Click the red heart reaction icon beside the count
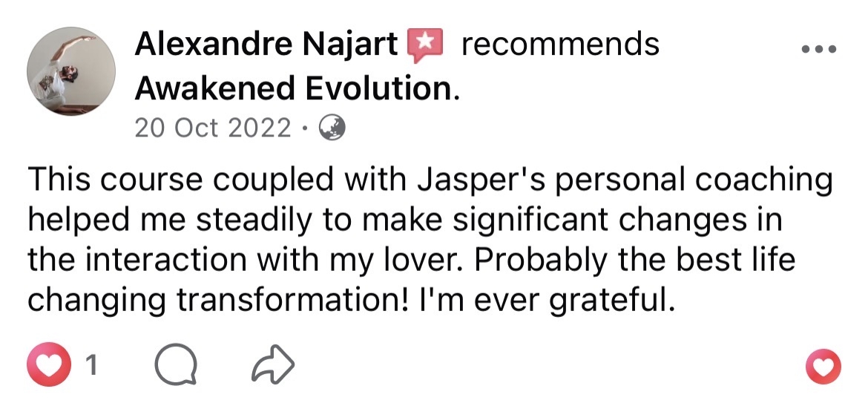The width and height of the screenshot is (868, 409). pyautogui.click(x=50, y=364)
